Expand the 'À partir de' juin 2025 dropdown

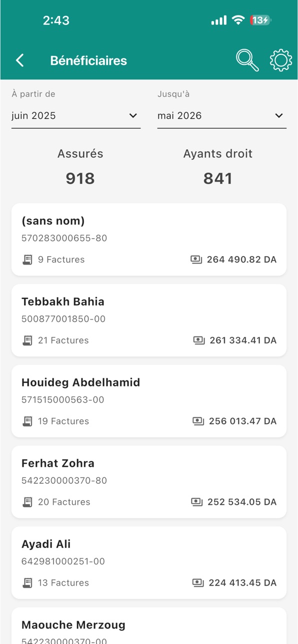click(76, 116)
